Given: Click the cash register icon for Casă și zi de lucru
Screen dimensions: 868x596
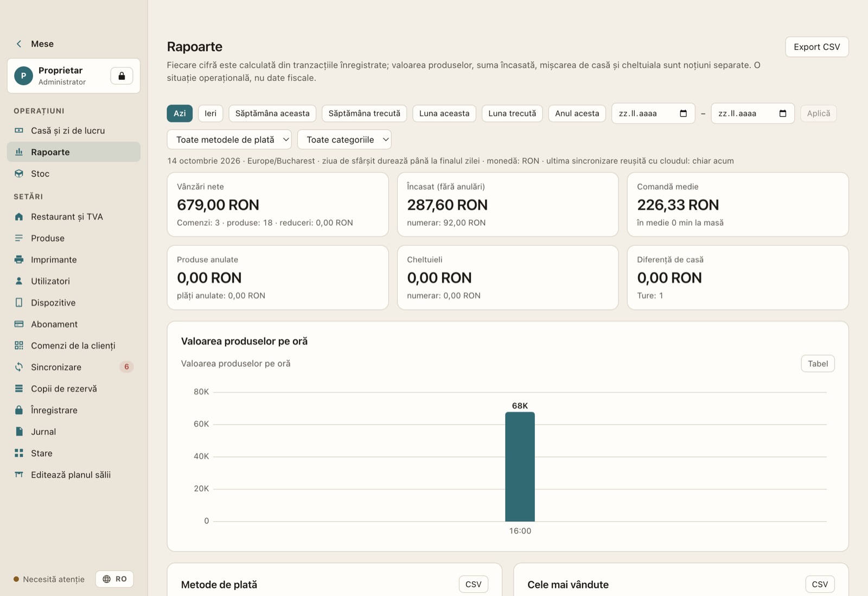Looking at the screenshot, I should [19, 131].
